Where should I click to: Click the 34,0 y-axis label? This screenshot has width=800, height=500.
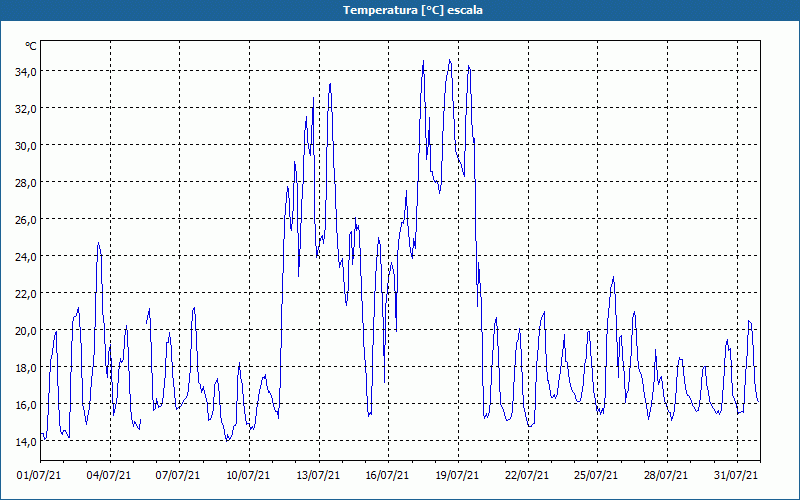point(25,72)
